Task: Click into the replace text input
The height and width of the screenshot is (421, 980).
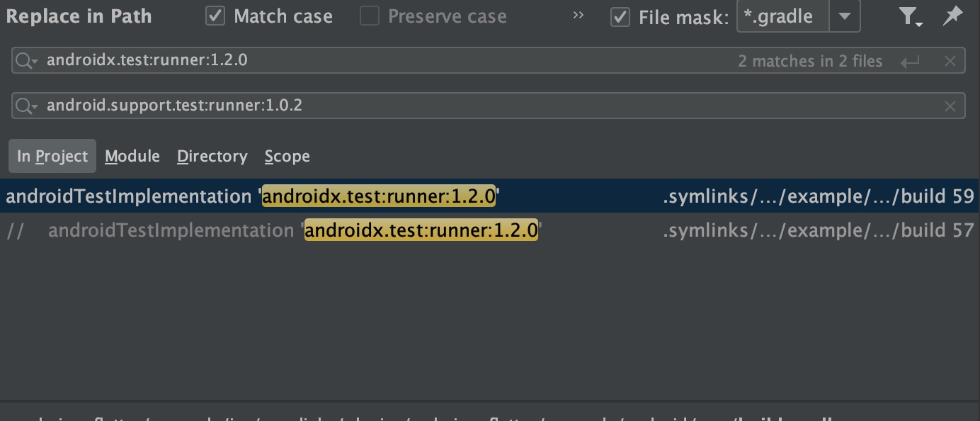Action: tap(425, 106)
